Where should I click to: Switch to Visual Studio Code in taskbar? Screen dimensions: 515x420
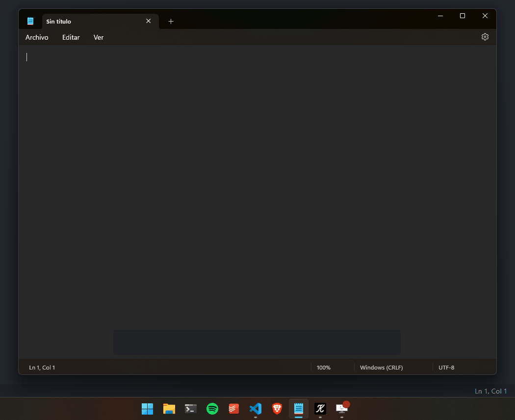click(256, 409)
